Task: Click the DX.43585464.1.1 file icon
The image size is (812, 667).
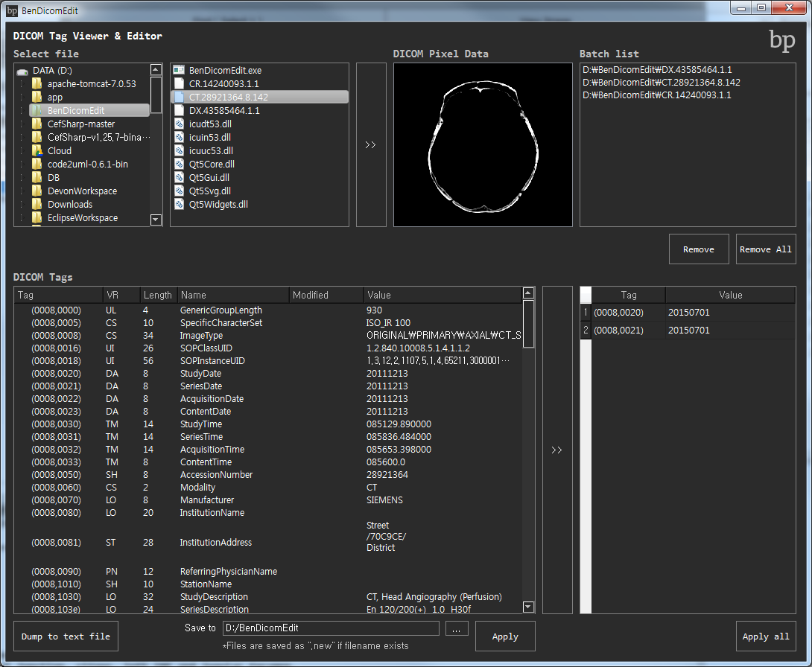Action: (179, 110)
